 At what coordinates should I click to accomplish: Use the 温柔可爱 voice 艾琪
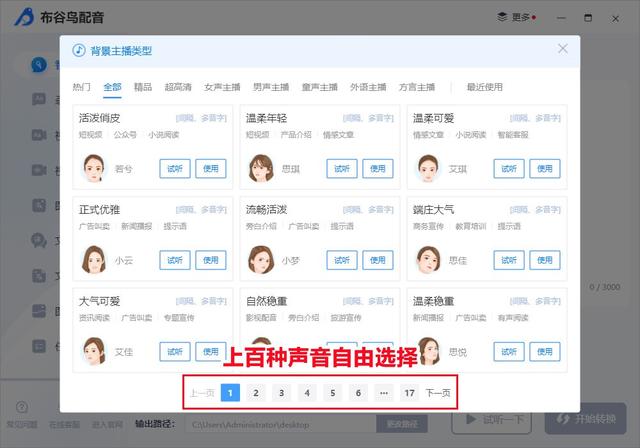[545, 169]
